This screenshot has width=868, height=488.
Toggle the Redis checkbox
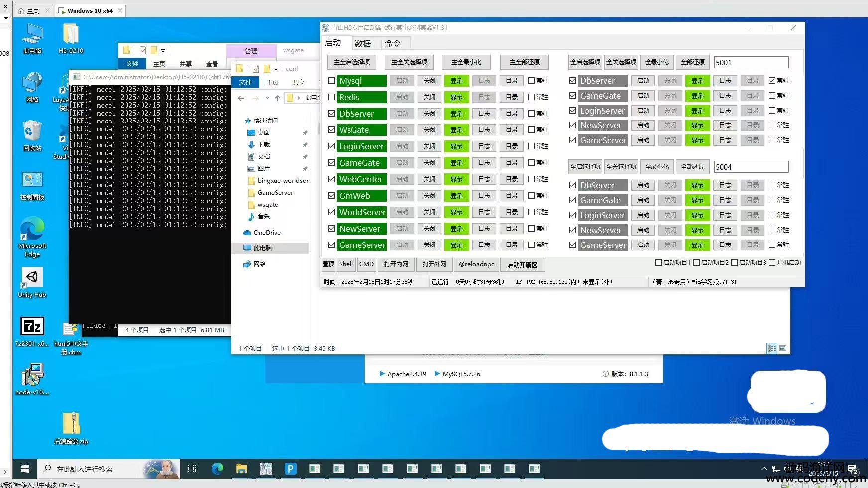332,97
